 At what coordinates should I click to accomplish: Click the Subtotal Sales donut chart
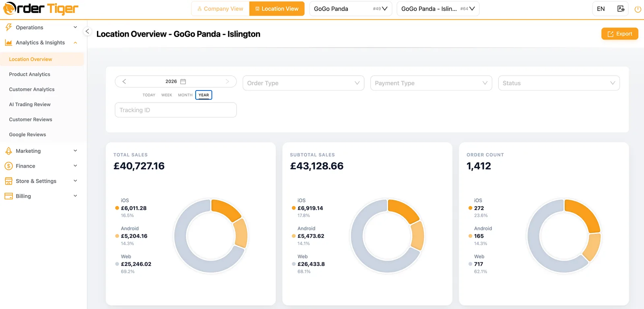387,236
